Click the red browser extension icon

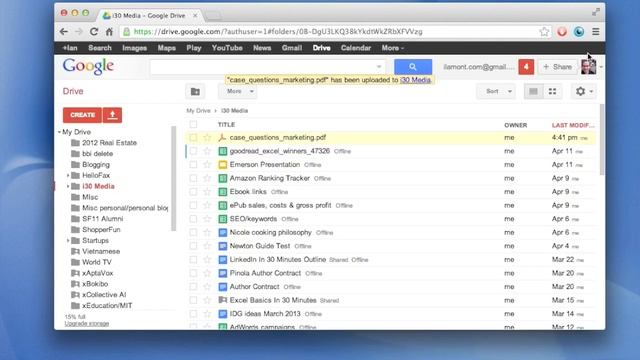point(562,32)
